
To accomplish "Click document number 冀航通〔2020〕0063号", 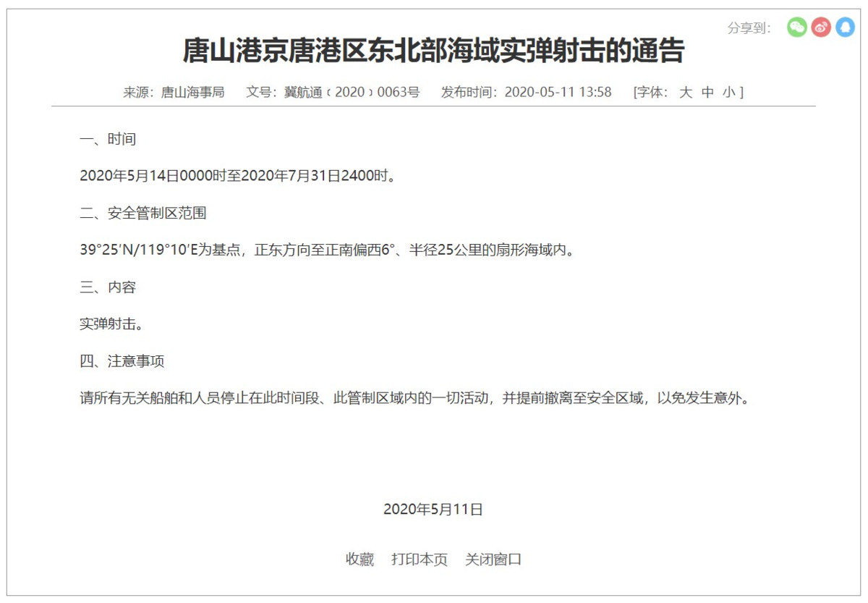I will [x=352, y=92].
